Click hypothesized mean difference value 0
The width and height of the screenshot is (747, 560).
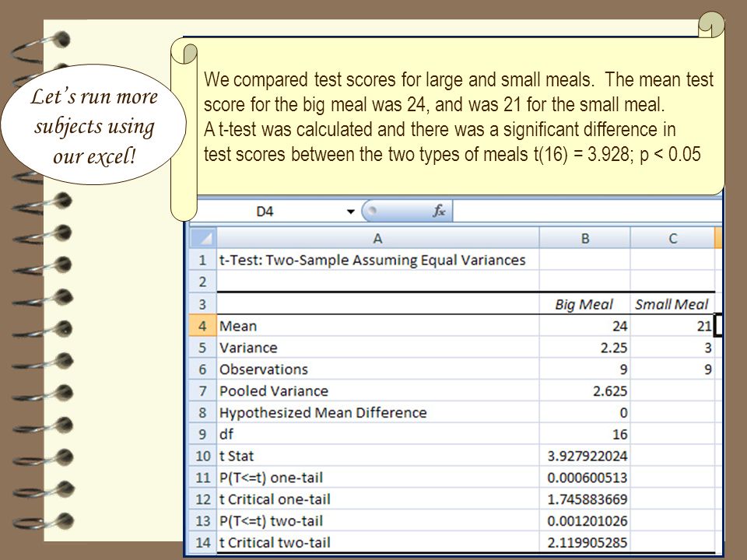584,412
